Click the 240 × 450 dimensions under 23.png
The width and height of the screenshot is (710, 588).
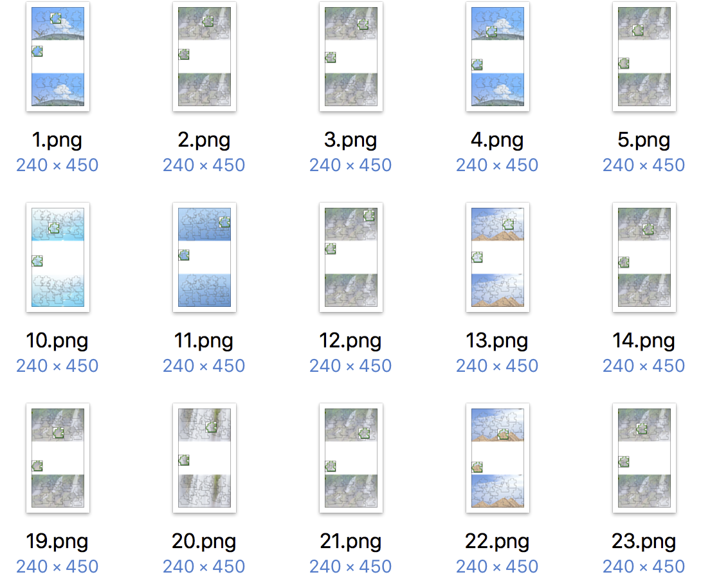point(644,567)
